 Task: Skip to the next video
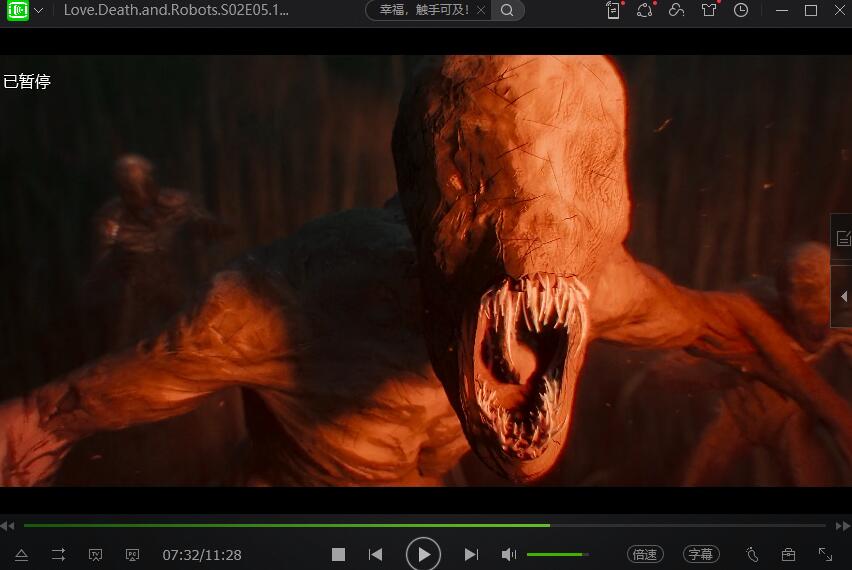(471, 554)
